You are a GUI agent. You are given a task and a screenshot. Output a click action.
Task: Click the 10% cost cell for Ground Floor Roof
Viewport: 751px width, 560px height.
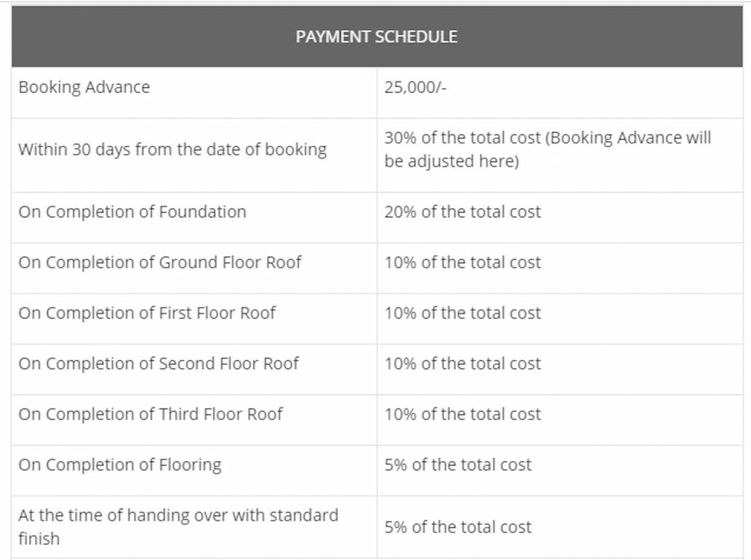462,262
